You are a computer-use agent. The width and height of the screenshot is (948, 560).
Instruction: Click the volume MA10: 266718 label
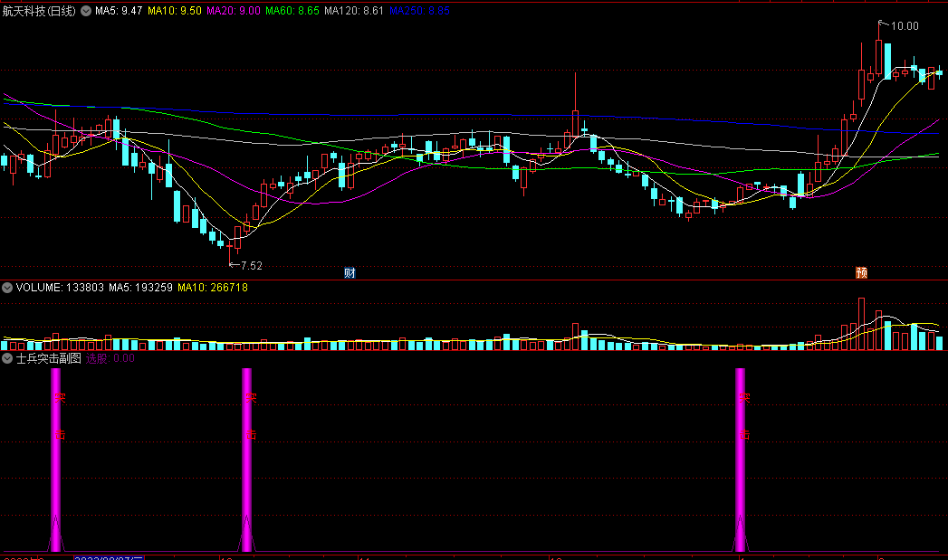tap(213, 288)
